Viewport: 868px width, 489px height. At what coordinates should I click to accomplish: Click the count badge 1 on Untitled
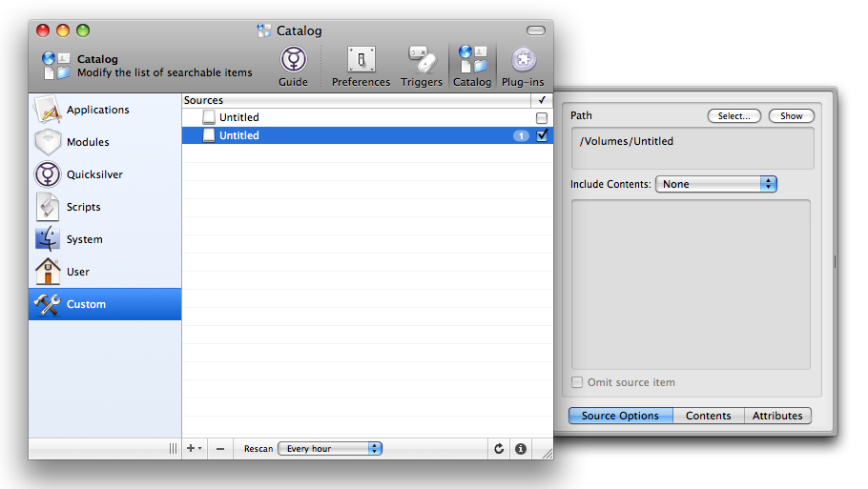521,135
